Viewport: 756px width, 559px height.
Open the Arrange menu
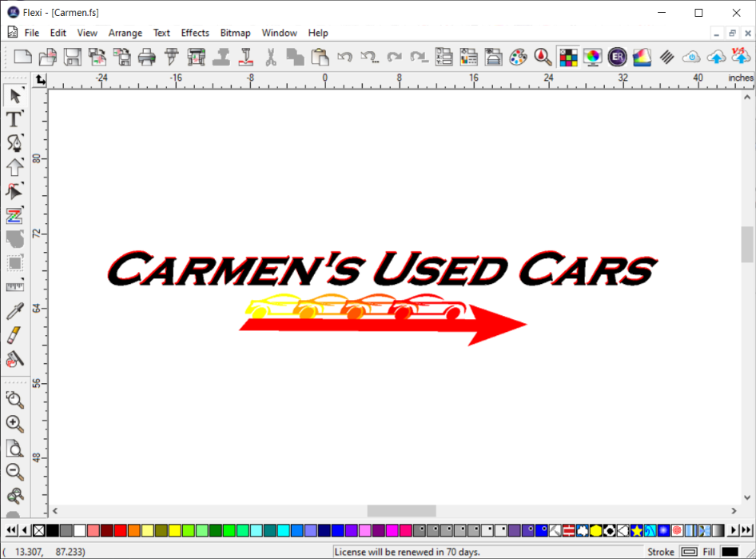point(125,33)
